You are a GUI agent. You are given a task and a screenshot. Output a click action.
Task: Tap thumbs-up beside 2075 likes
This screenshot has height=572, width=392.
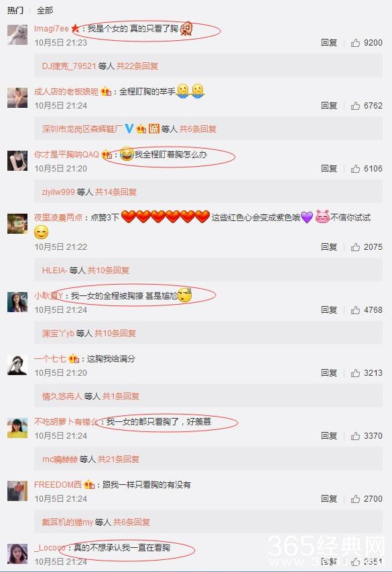[355, 247]
